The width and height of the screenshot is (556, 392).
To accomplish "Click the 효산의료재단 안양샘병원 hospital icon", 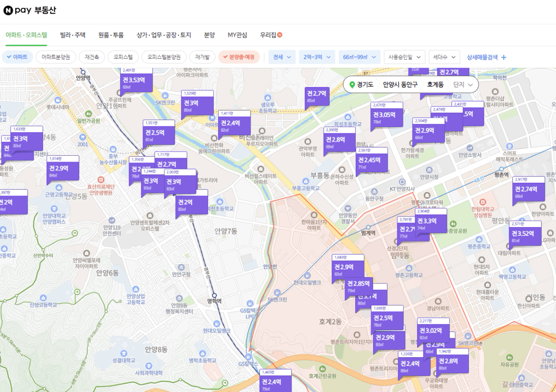I will pyautogui.click(x=100, y=180).
